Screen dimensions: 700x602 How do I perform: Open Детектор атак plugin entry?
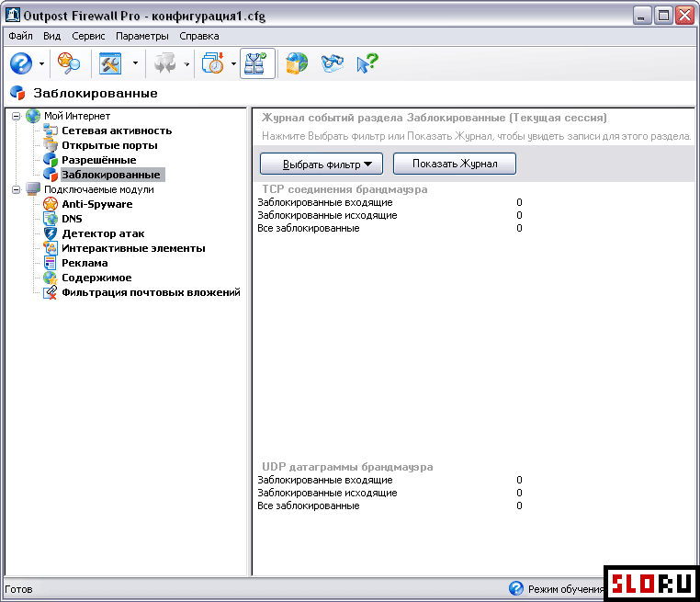tap(103, 233)
